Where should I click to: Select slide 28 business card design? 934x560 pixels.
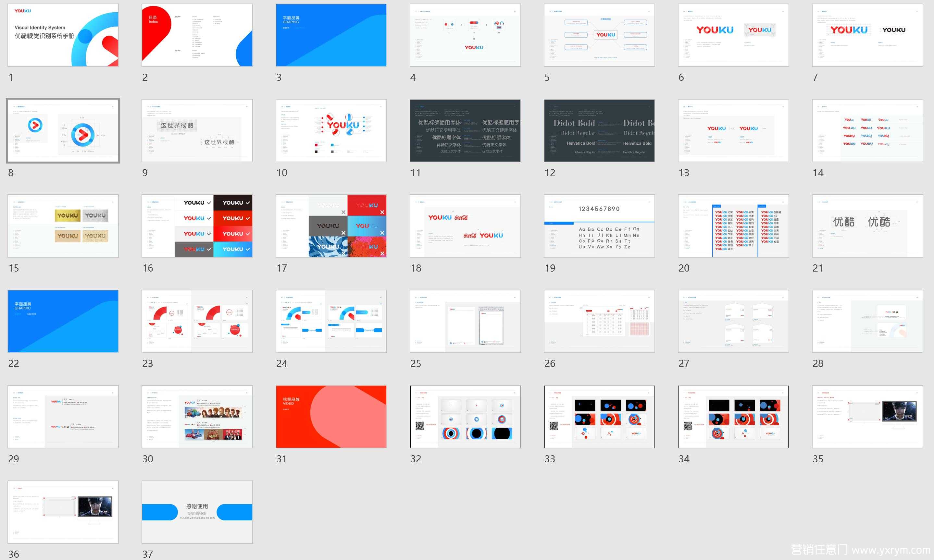pos(867,322)
